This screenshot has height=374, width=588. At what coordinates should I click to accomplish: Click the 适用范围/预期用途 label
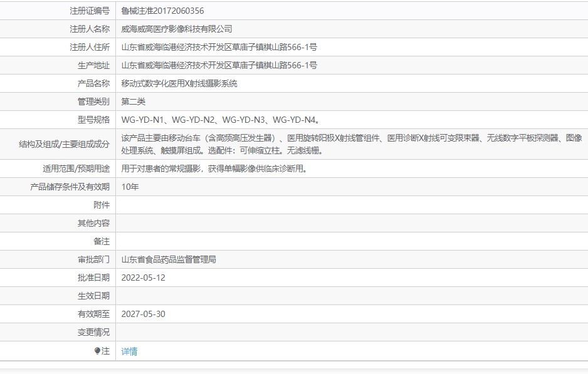[x=76, y=169]
